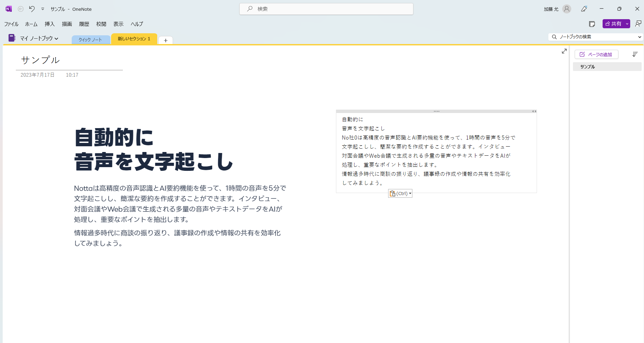Image resolution: width=644 pixels, height=343 pixels.
Task: Restore down the OneNote window
Action: click(x=619, y=9)
